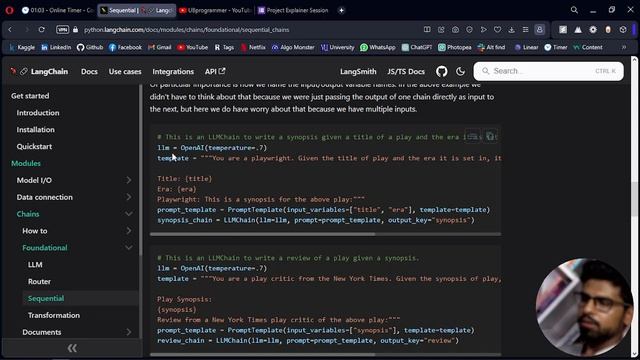Open the profile account icon
Image resolution: width=640 pixels, height=360 pixels.
(x=540, y=29)
